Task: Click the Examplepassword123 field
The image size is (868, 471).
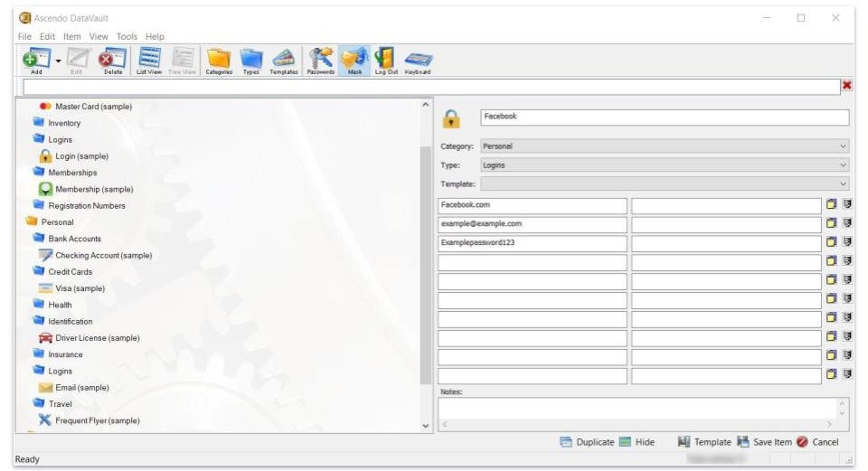Action: 532,243
